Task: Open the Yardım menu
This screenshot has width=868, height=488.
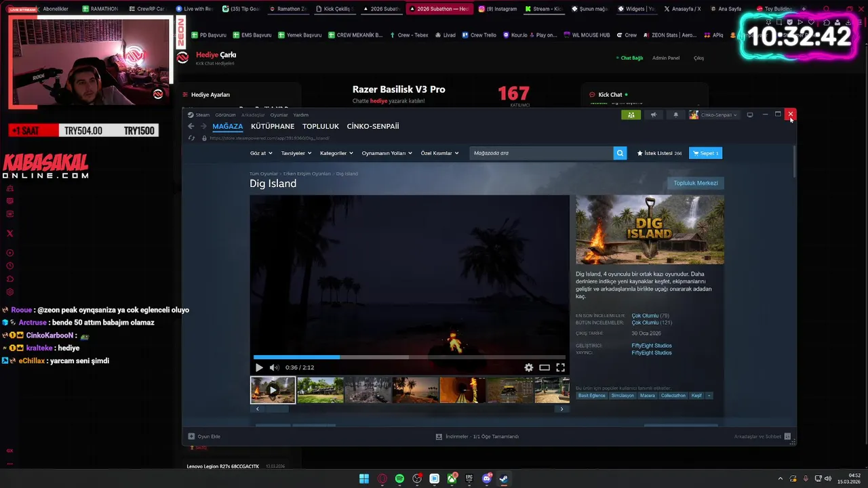Action: pyautogui.click(x=300, y=115)
